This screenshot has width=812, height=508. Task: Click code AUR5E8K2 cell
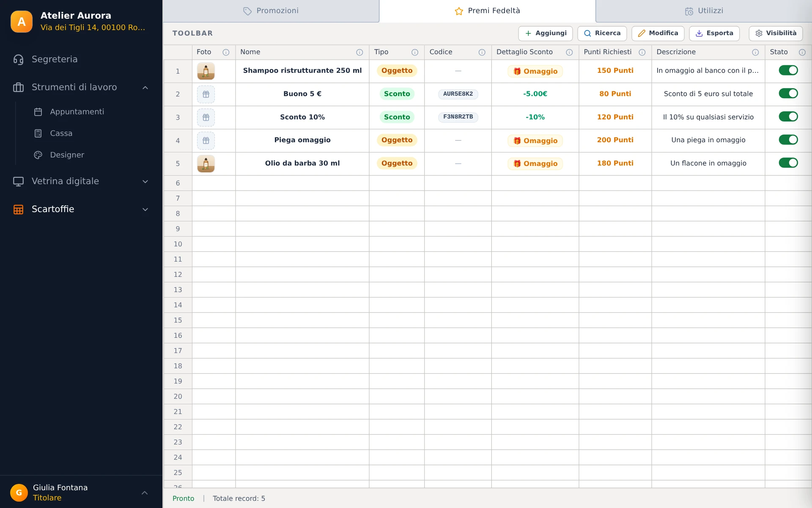point(458,94)
